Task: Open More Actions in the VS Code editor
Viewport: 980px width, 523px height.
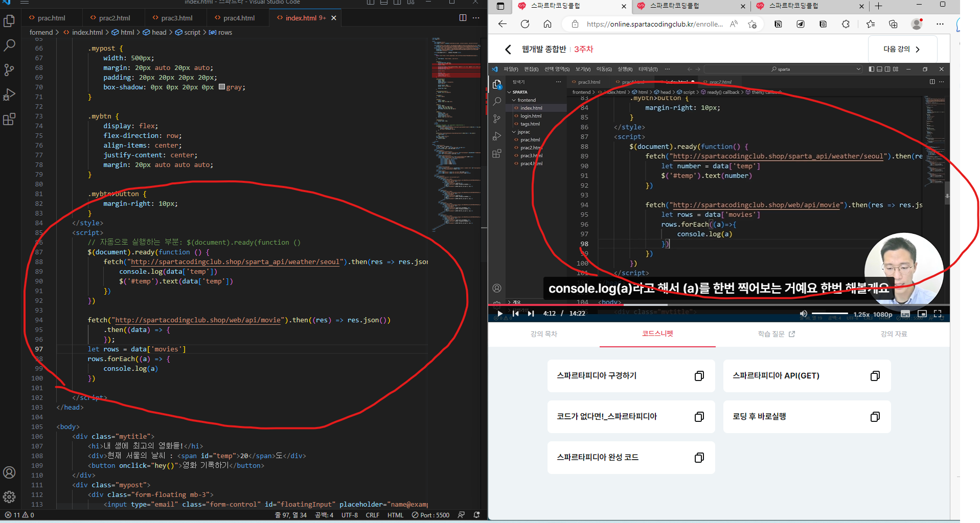Action: tap(476, 18)
